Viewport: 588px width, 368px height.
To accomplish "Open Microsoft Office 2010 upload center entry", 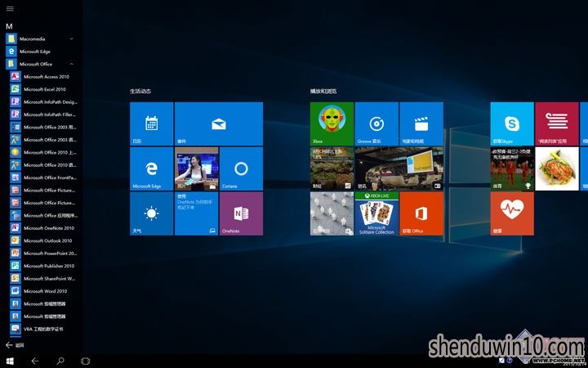I will (43, 152).
